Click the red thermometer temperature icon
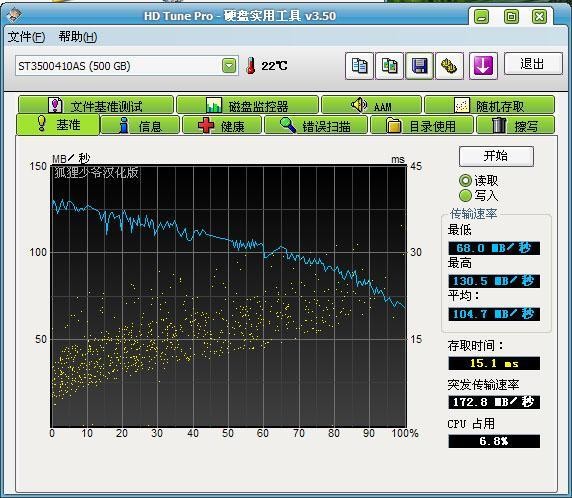The image size is (572, 498). pyautogui.click(x=251, y=66)
